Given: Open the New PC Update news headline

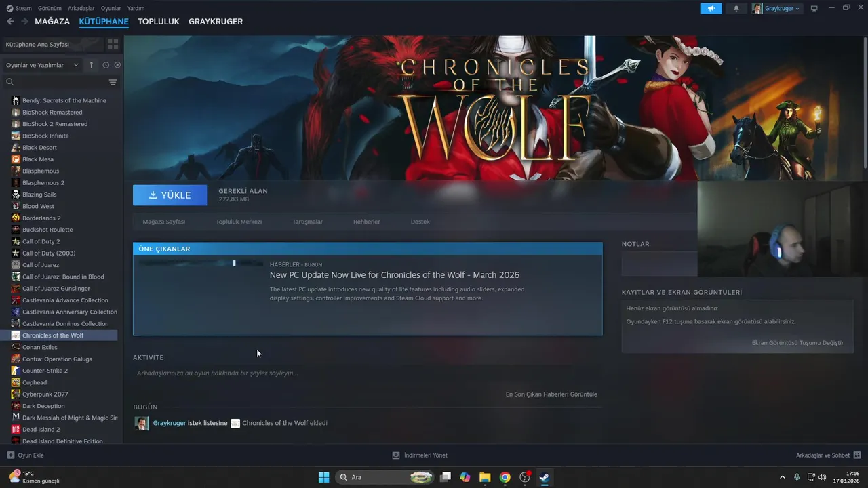Looking at the screenshot, I should coord(395,275).
